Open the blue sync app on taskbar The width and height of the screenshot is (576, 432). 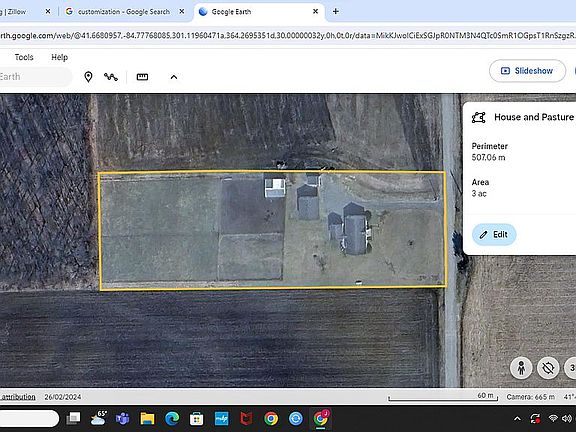tap(296, 418)
